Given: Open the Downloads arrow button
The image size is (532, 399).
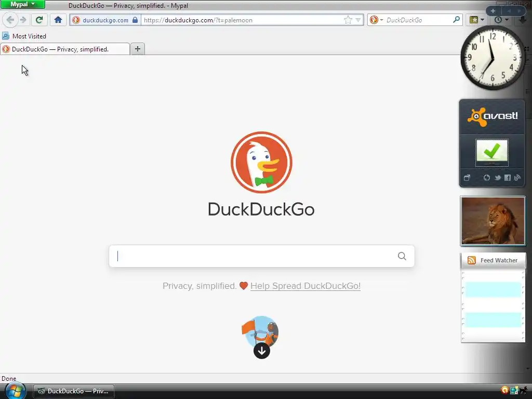Looking at the screenshot, I should [x=523, y=20].
